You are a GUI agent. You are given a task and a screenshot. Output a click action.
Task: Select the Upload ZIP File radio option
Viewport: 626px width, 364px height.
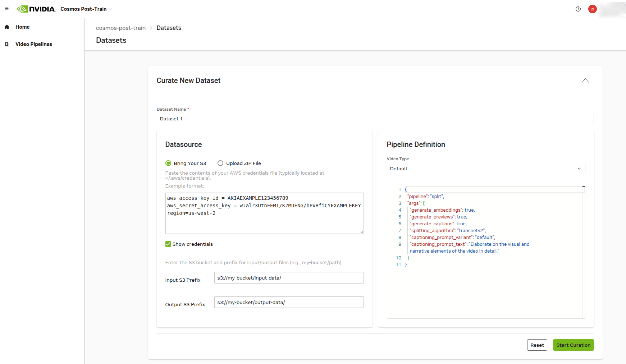tap(220, 163)
